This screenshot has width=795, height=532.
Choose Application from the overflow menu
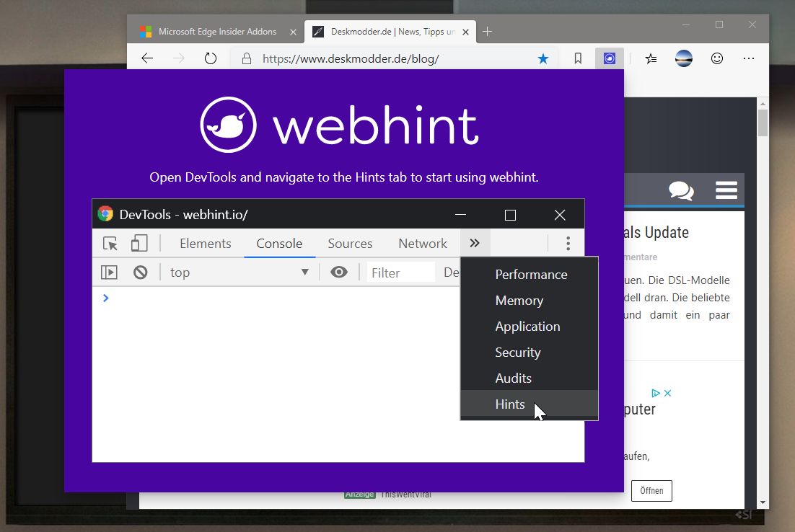(527, 327)
